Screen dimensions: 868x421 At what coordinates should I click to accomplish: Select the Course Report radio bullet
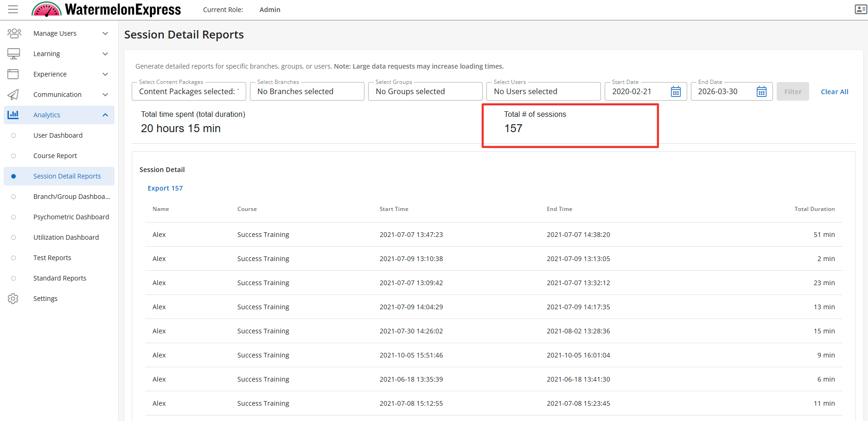(13, 156)
